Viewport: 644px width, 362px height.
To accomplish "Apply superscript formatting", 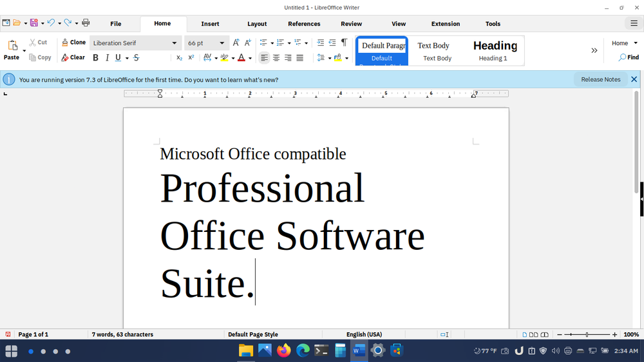I will pos(191,58).
